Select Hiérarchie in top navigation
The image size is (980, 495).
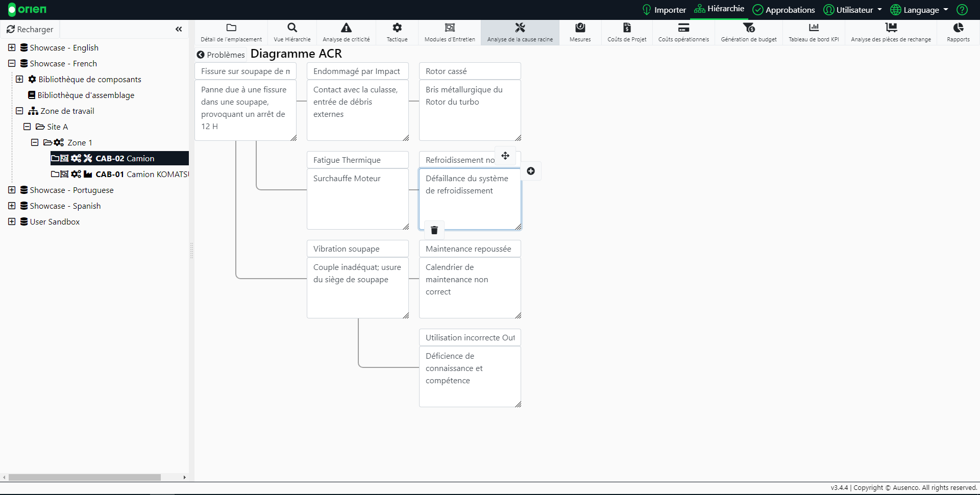719,9
